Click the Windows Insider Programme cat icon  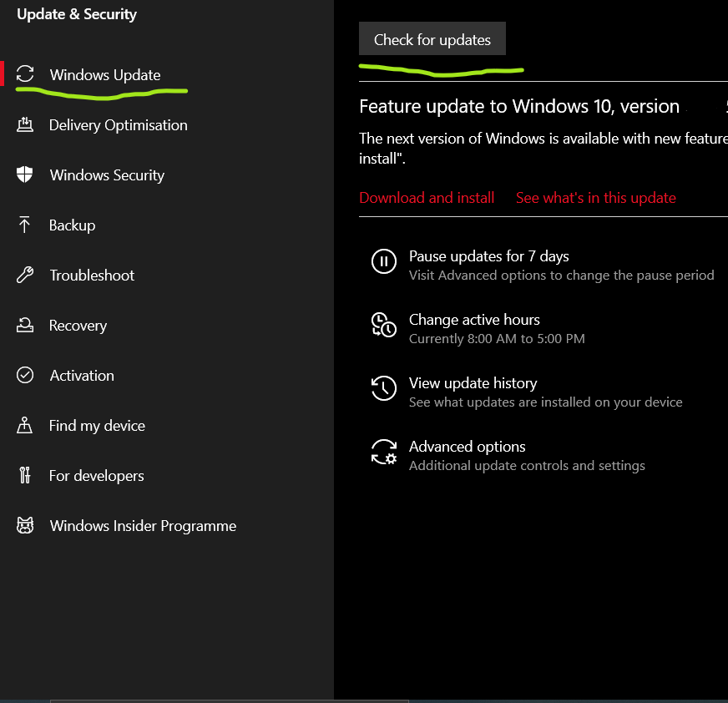tap(25, 525)
